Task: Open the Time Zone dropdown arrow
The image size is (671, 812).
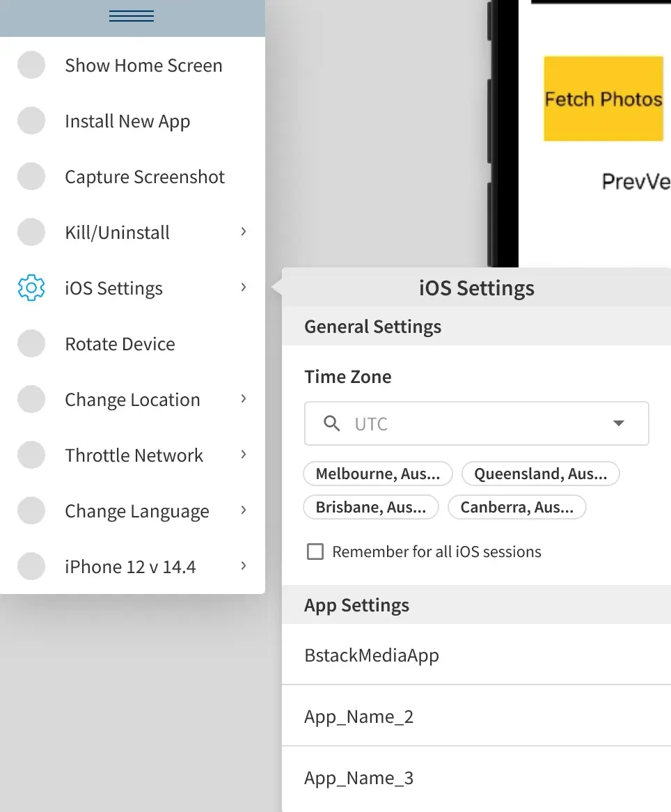Action: coord(618,423)
